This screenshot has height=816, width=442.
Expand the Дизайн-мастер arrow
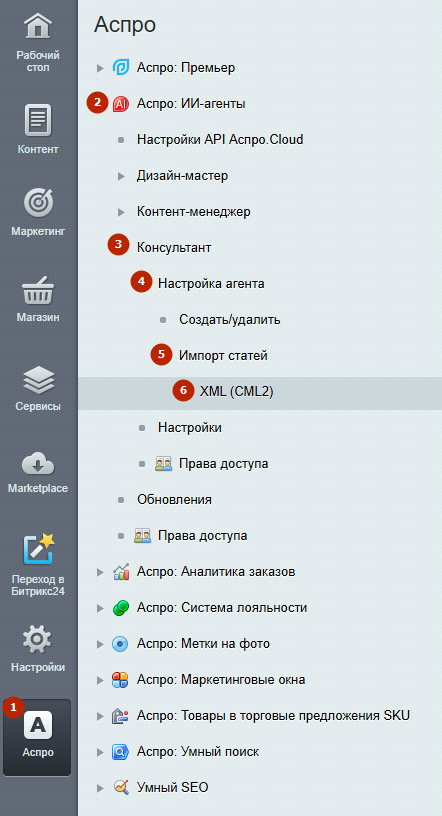(x=121, y=176)
